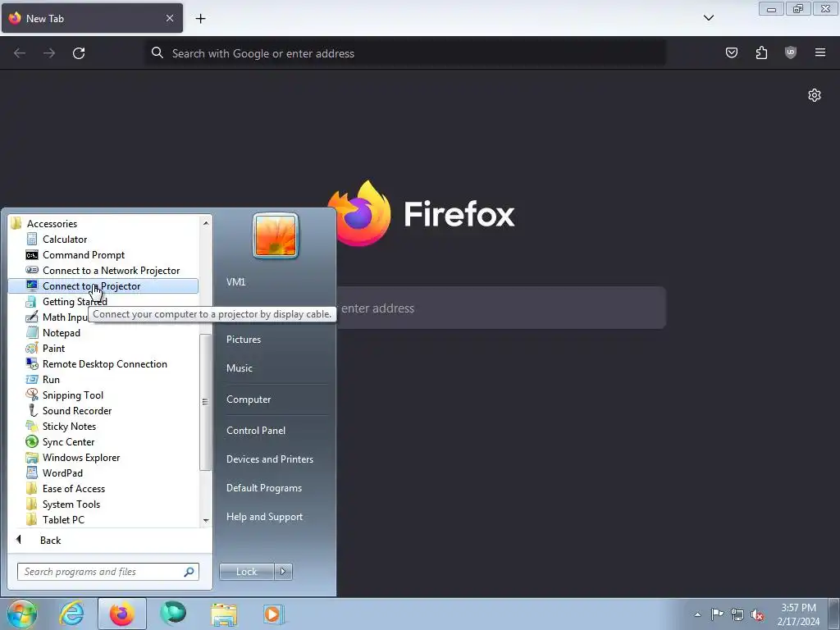The image size is (840, 630).
Task: Reload the current Firefox page
Action: 79,53
